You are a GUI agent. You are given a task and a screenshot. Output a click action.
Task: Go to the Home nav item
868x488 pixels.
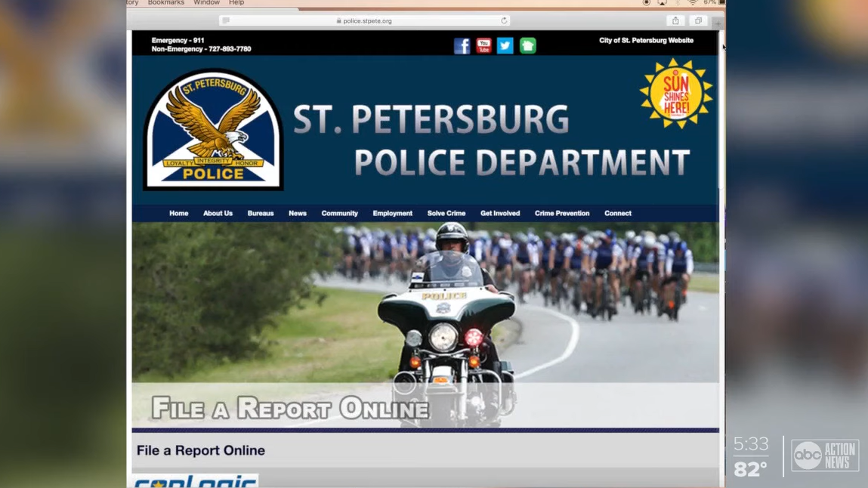179,213
